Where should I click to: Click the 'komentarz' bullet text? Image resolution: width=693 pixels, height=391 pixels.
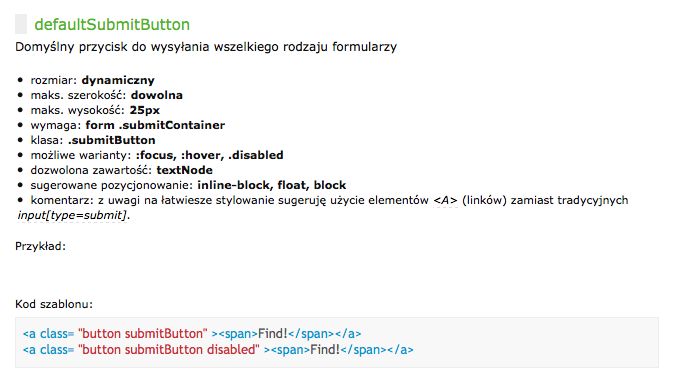pos(322,208)
